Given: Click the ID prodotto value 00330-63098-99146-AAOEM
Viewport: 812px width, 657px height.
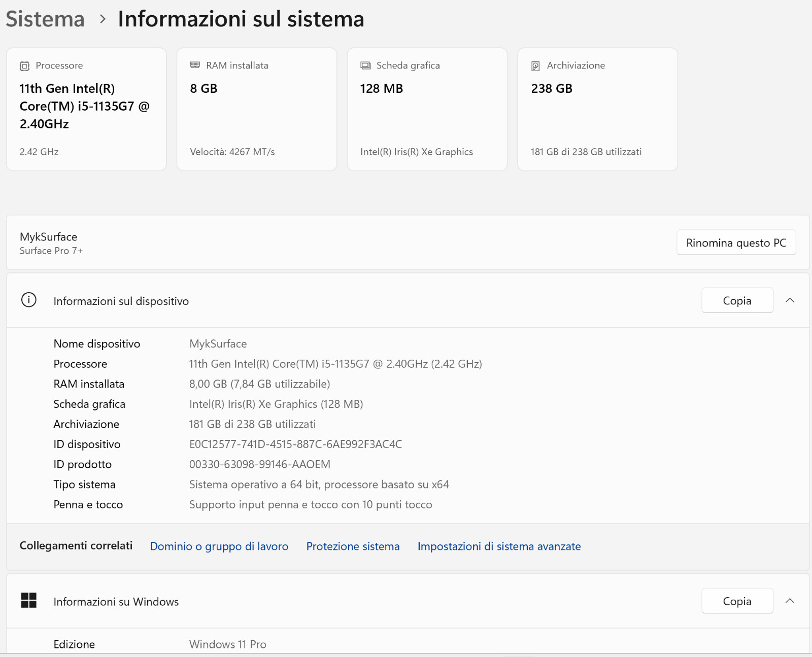Looking at the screenshot, I should (259, 464).
